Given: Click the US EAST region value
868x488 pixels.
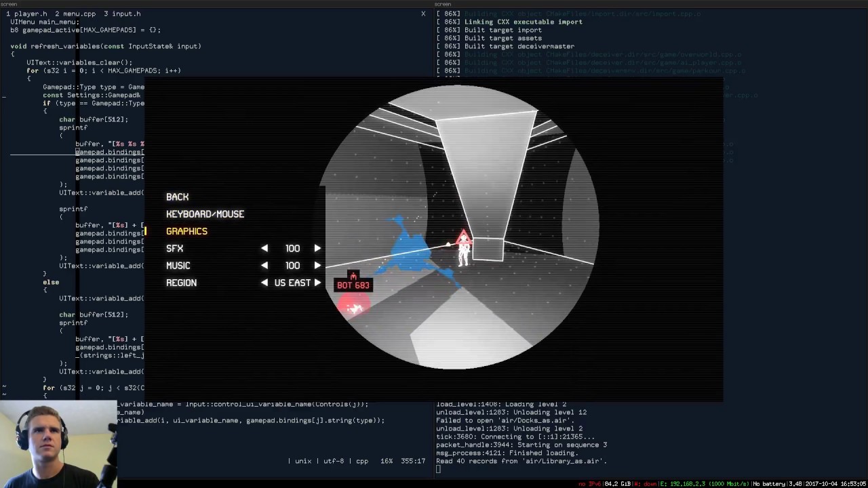Looking at the screenshot, I should (292, 283).
